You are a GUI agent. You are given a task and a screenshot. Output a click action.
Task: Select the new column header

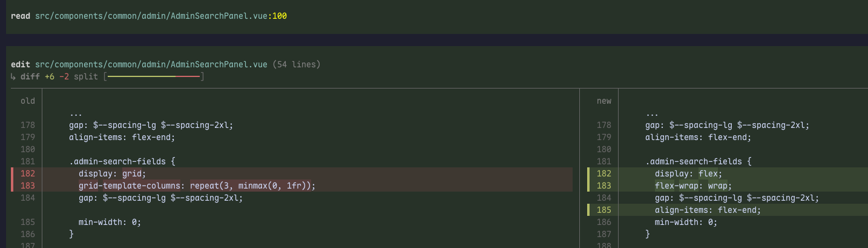pyautogui.click(x=604, y=101)
